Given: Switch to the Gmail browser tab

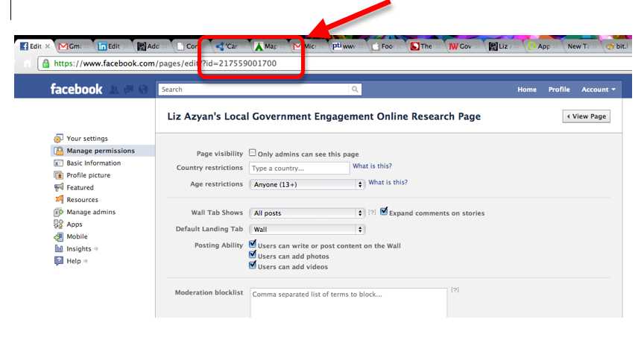Looking at the screenshot, I should [72, 46].
